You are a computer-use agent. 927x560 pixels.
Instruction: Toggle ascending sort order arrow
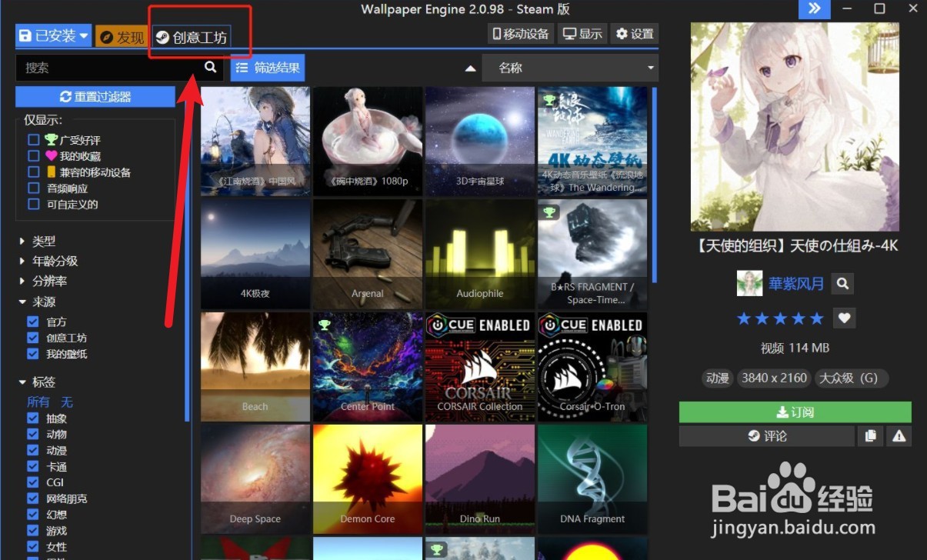point(470,68)
